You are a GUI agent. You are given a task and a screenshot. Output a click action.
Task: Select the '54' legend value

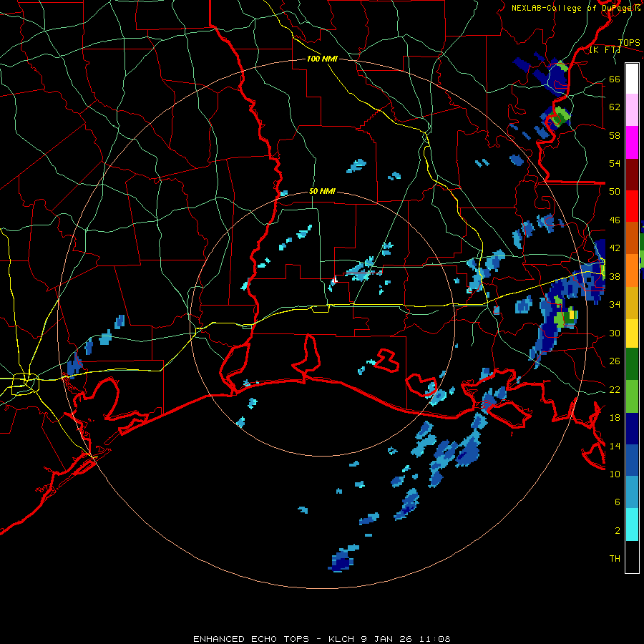coord(615,163)
